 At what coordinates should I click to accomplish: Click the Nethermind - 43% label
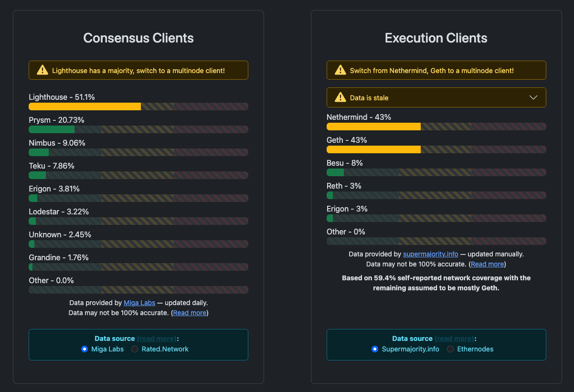coord(359,117)
